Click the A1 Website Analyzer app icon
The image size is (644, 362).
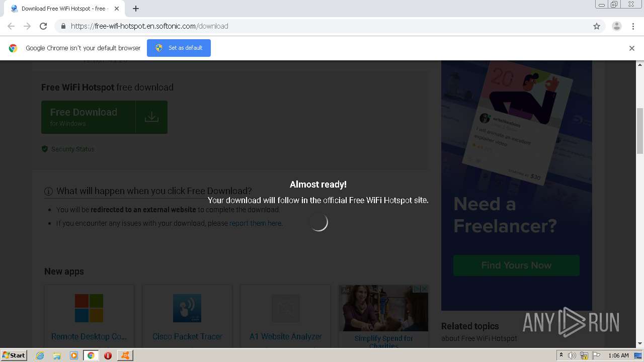pyautogui.click(x=285, y=308)
